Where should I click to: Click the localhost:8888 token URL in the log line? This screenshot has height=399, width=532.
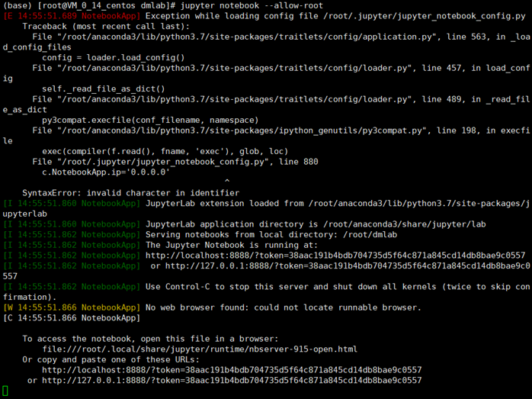pos(335,256)
